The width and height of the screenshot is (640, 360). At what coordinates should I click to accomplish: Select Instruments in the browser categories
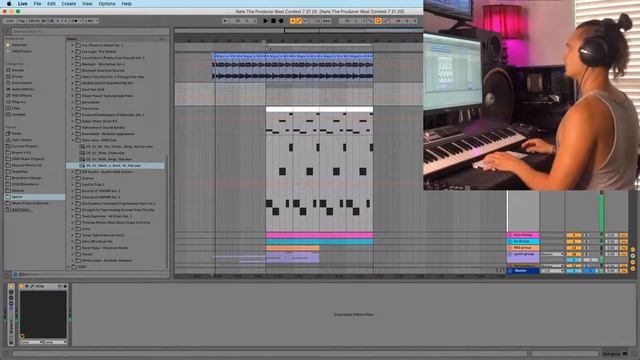[x=21, y=83]
